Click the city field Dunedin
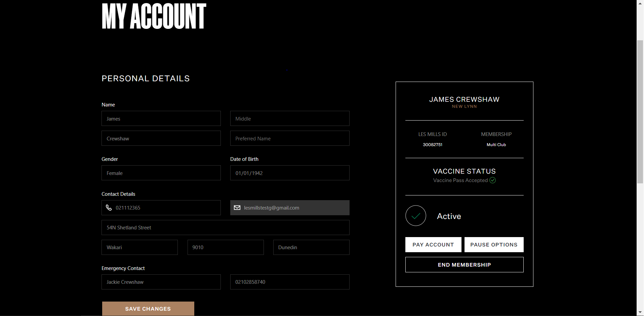 pos(311,247)
